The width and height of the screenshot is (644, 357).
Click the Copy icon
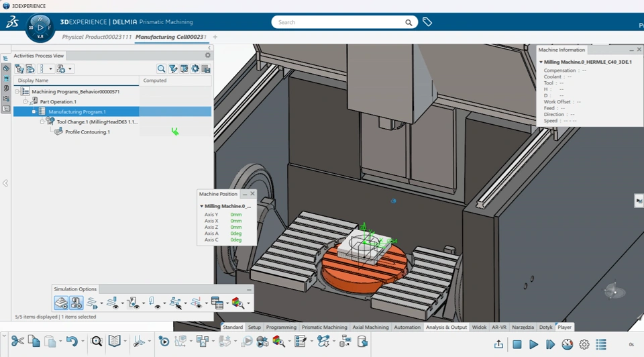pos(34,341)
